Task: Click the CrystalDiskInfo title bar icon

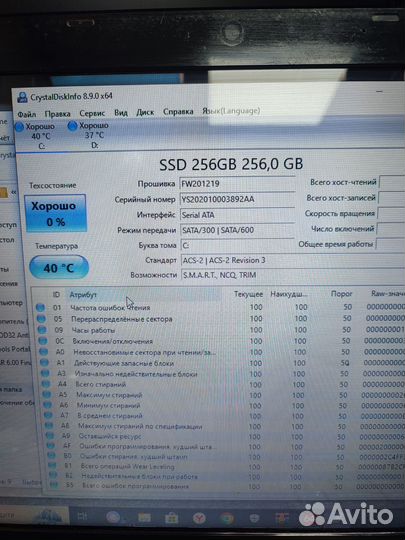Action: [23, 97]
